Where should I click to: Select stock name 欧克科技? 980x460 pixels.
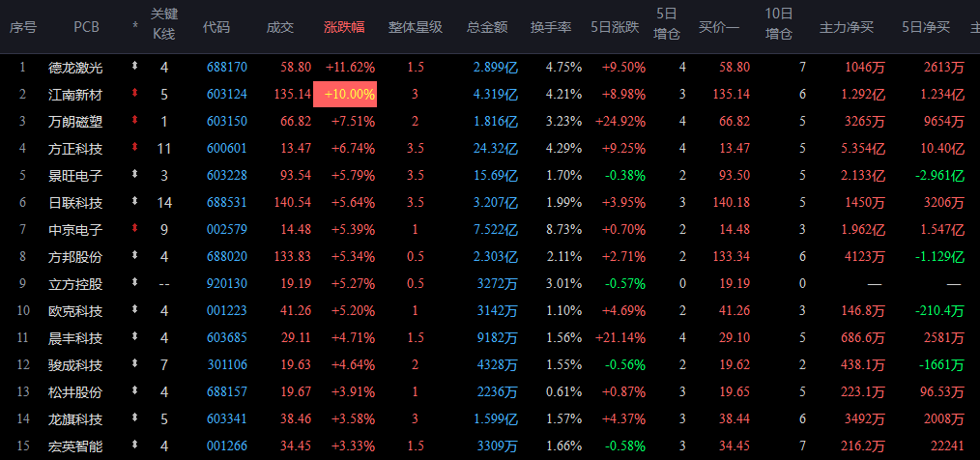[75, 310]
